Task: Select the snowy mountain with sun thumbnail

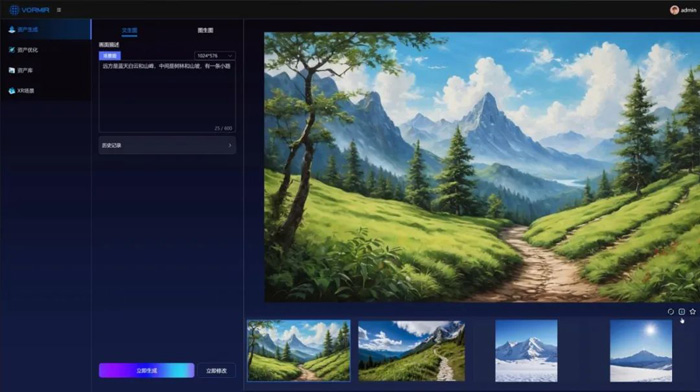Action: coord(641,351)
